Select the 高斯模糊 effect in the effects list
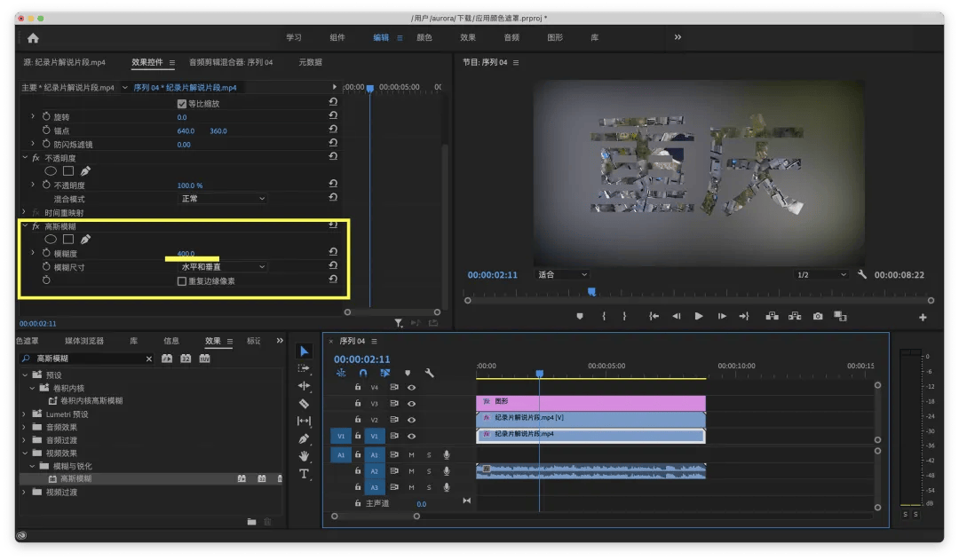 pyautogui.click(x=75, y=478)
